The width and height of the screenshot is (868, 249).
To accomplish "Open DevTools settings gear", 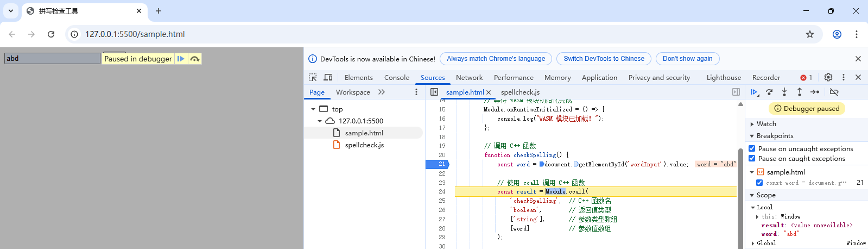I will point(828,78).
